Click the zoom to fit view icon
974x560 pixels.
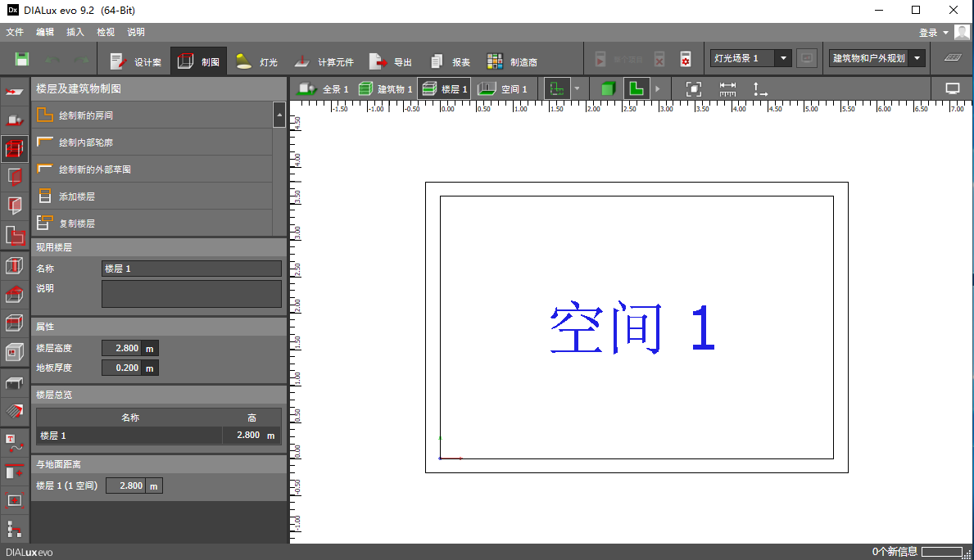coord(694,88)
